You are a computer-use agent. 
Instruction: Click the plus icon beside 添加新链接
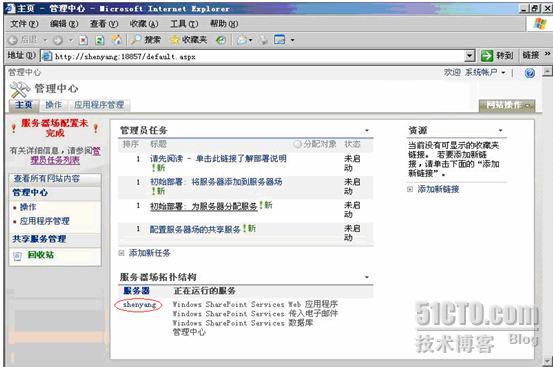tap(410, 189)
